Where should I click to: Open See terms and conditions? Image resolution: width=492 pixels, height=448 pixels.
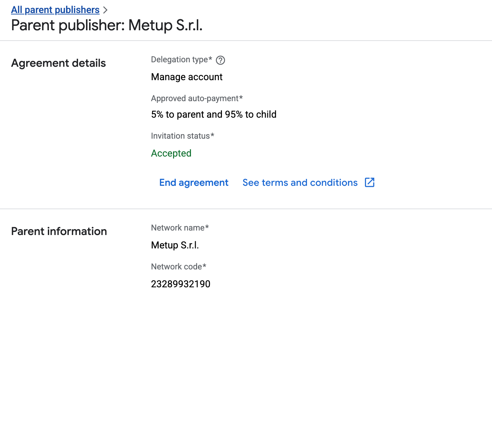[x=300, y=182]
